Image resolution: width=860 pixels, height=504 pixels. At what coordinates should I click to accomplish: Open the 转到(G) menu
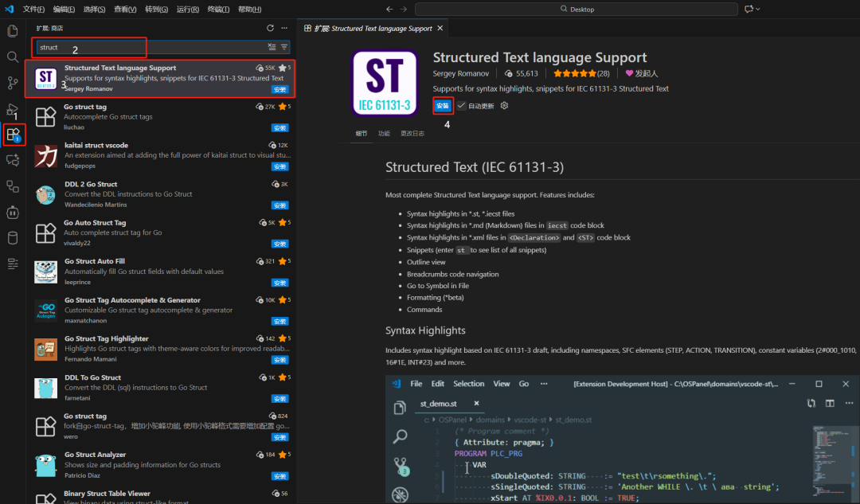point(156,9)
